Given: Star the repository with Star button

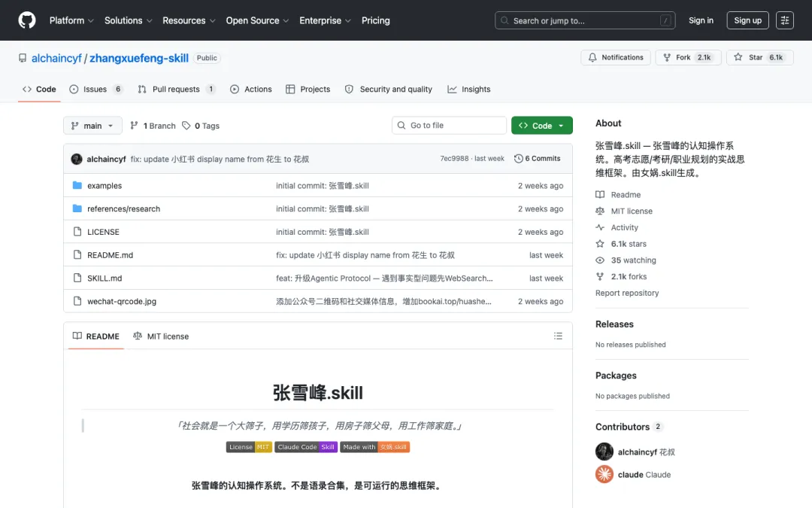Looking at the screenshot, I should point(759,57).
